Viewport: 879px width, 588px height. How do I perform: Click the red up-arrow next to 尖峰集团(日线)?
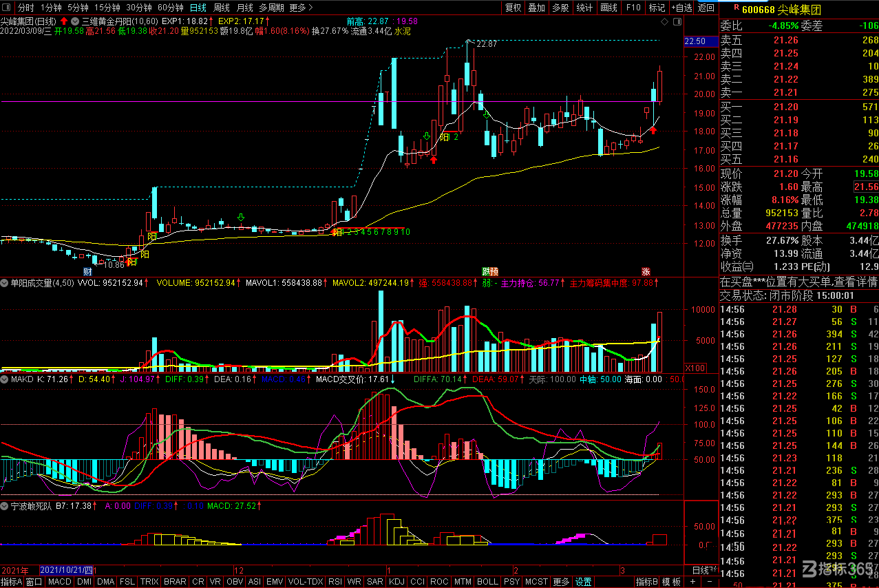(65, 21)
